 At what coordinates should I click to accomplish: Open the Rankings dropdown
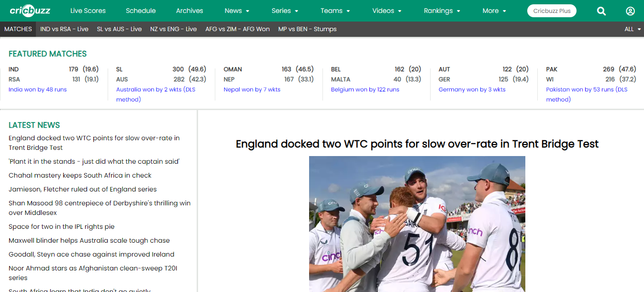(442, 11)
